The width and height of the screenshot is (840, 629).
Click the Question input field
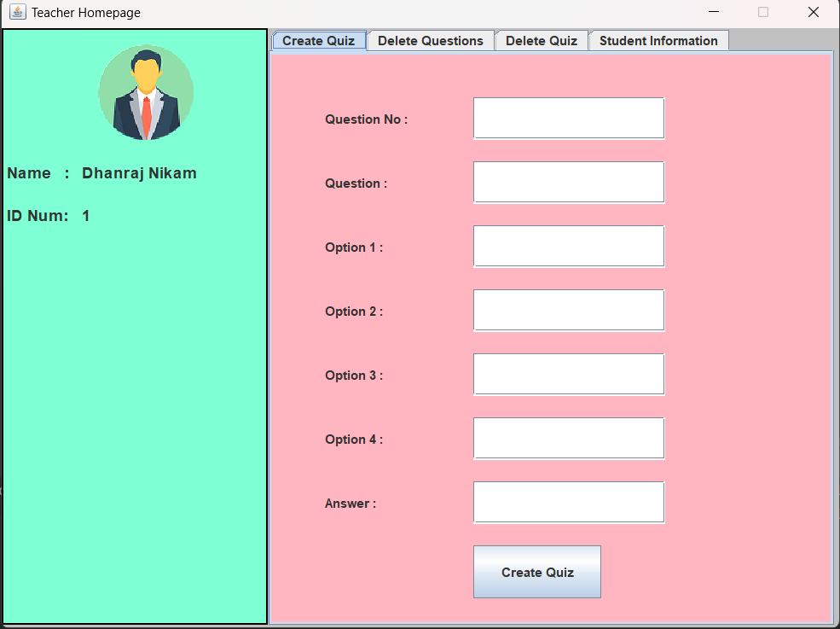[x=569, y=182]
